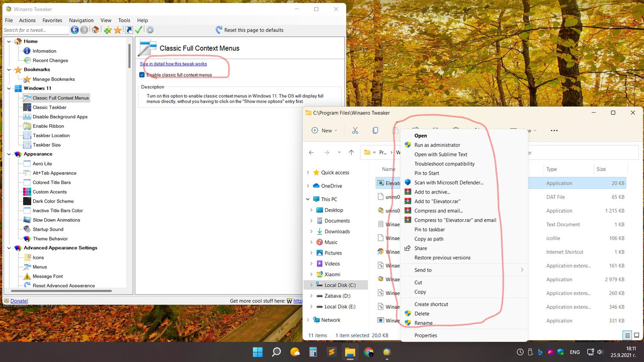Select Delete in the context menu
The width and height of the screenshot is (644, 362).
tap(422, 314)
